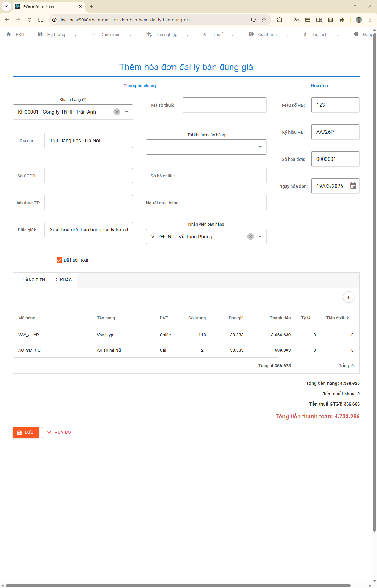Clear the selected customer with X icon

117,112
